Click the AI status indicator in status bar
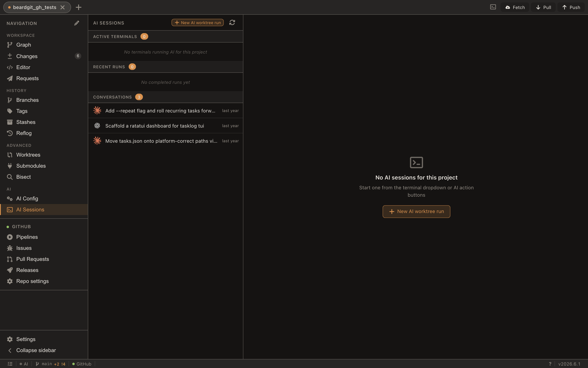 tap(24, 364)
